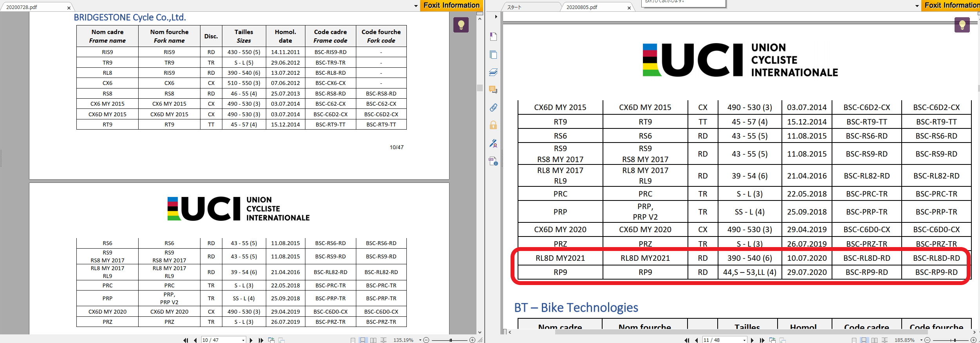Viewport: 980px width, 343px height.
Task: Click Foxit Information button in left window
Action: (x=451, y=5)
